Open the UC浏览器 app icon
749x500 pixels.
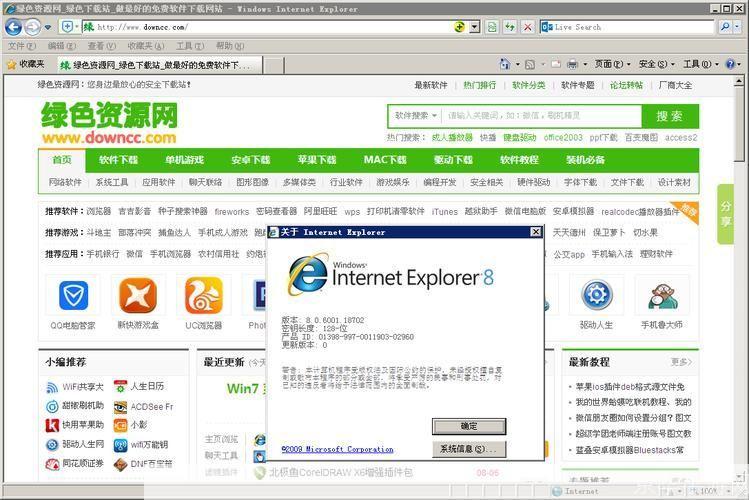(x=203, y=295)
